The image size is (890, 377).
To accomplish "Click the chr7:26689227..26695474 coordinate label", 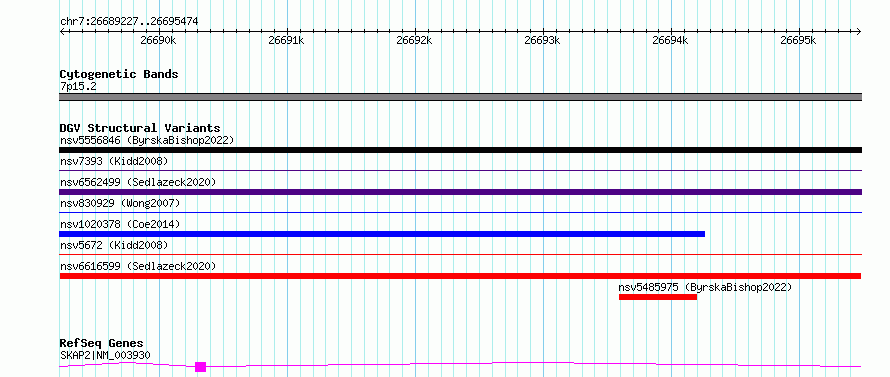I will [129, 22].
